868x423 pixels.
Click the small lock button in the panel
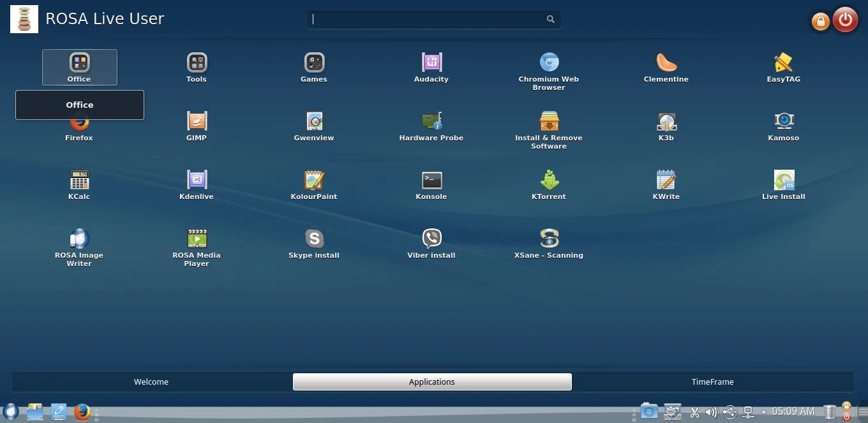(847, 406)
